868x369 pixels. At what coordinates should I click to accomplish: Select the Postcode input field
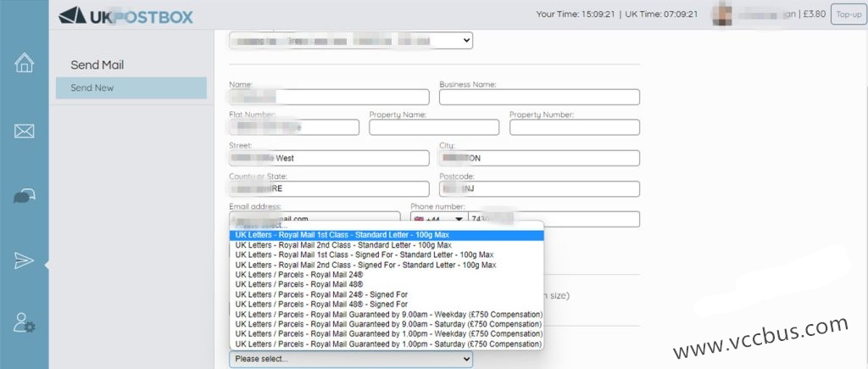tap(538, 189)
